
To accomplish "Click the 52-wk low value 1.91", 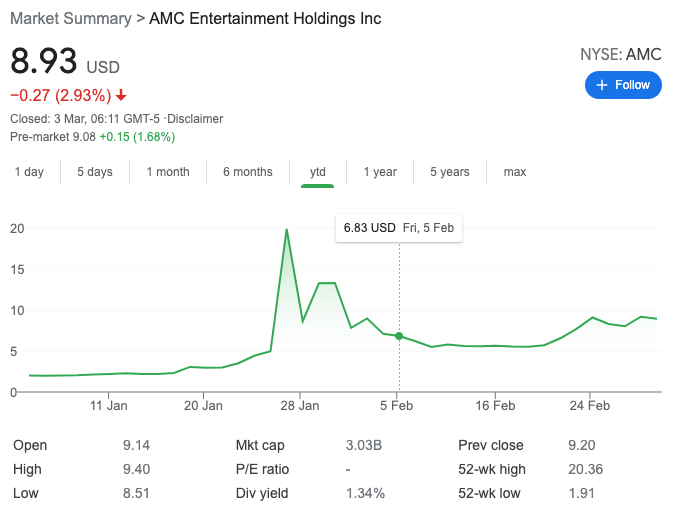I will (581, 493).
